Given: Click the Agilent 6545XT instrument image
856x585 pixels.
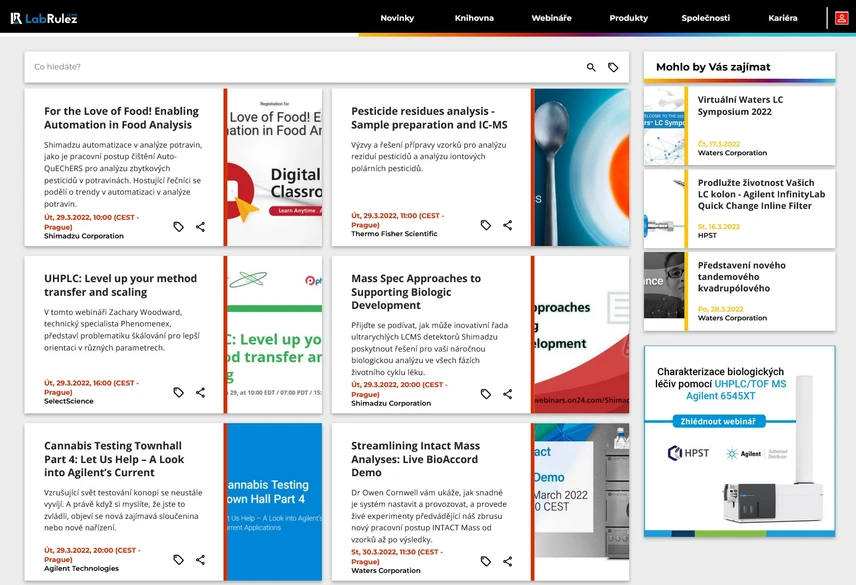Looking at the screenshot, I should 775,448.
